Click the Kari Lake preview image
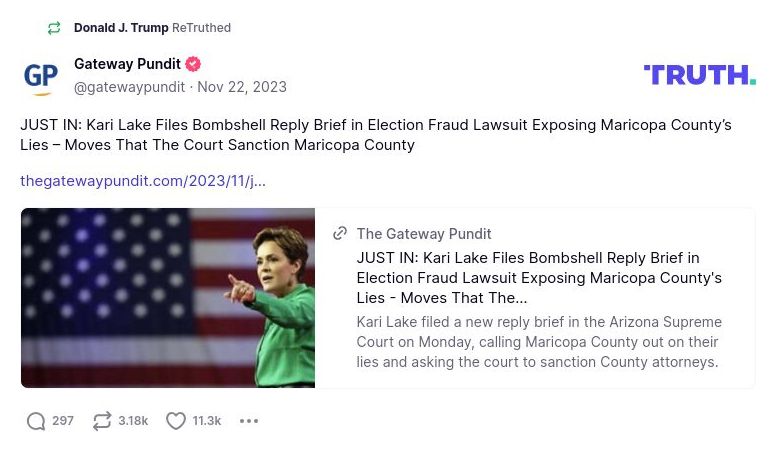Screen dimensions: 777x452 click(168, 297)
